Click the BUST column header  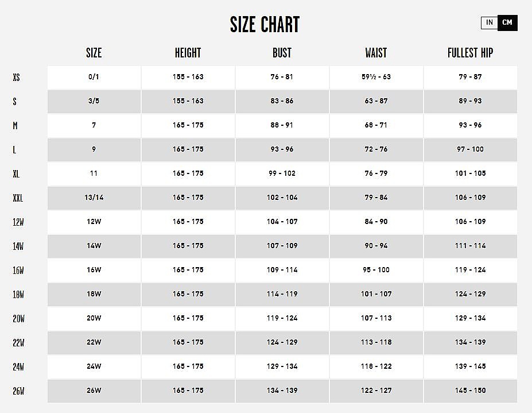pos(282,53)
